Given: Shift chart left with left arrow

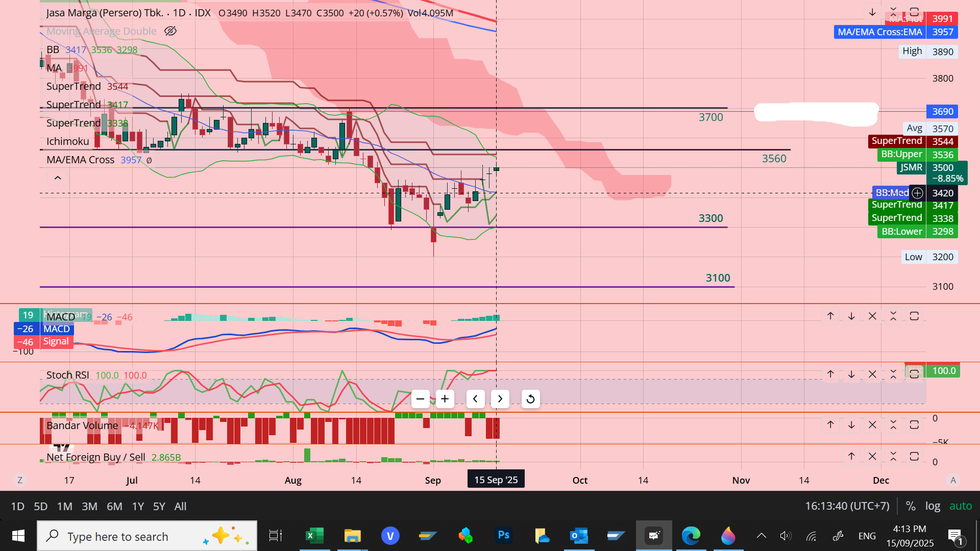Looking at the screenshot, I should 475,399.
